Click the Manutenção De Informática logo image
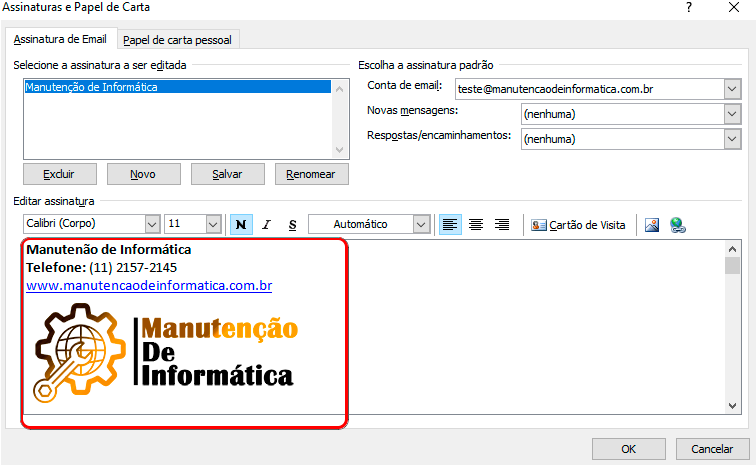 pos(165,353)
